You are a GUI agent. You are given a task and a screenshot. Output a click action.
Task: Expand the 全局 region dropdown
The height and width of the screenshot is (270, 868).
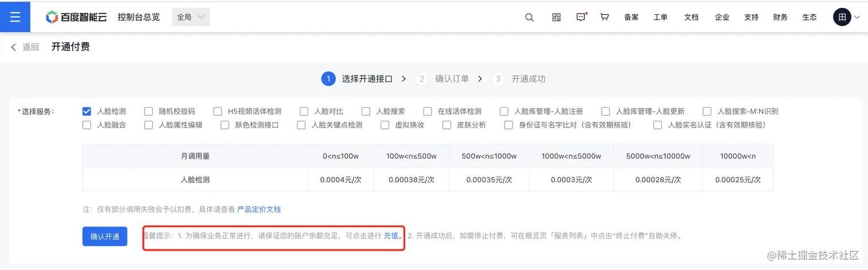191,17
